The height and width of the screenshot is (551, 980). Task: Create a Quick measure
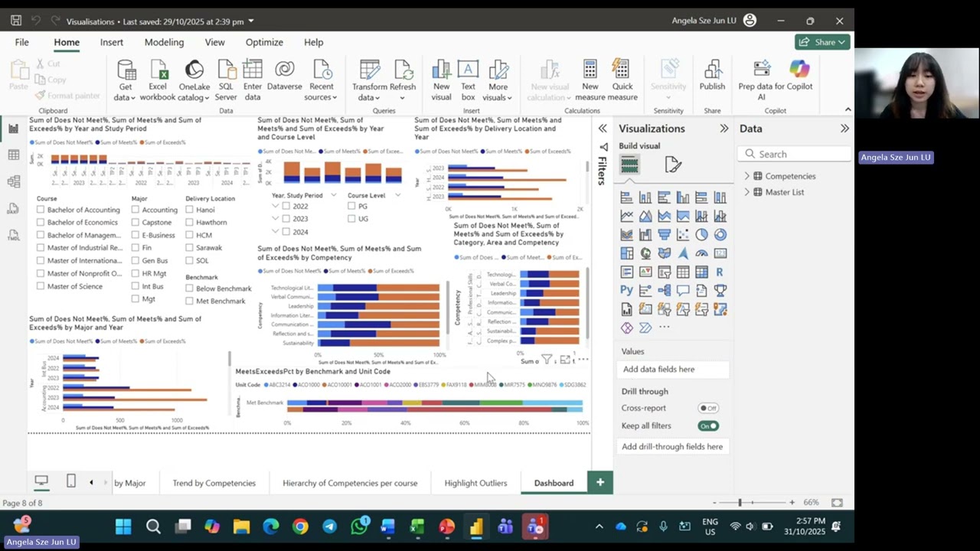coord(622,80)
